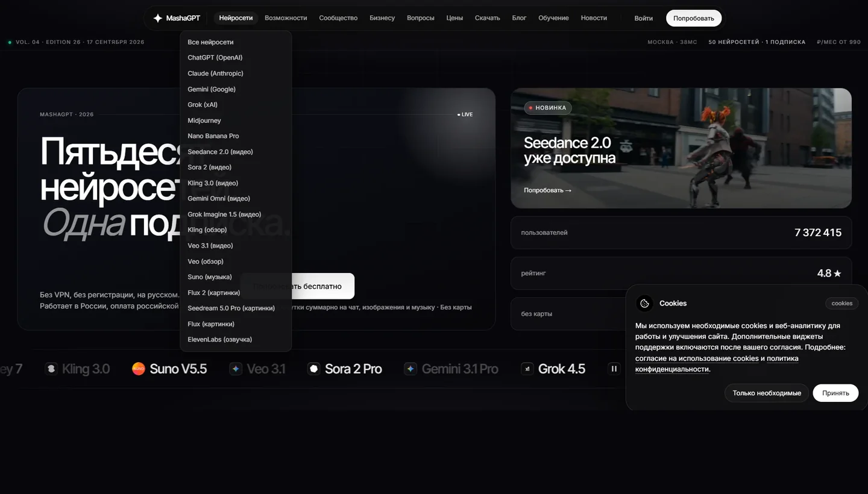Choose Kling 3.0 (видео) menu entry

pos(236,183)
